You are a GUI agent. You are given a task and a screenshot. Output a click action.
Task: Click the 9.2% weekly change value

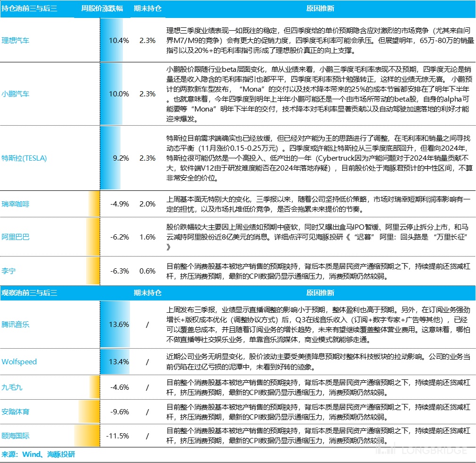(121, 158)
